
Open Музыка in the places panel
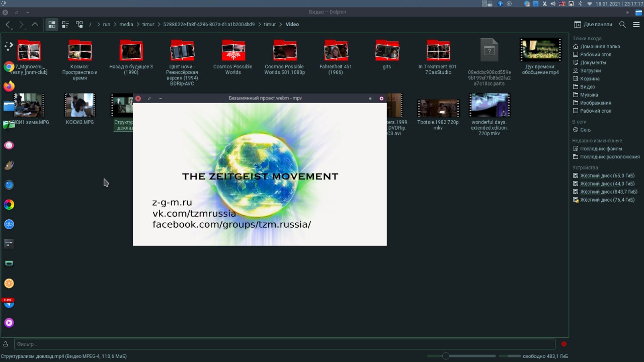[x=585, y=95]
